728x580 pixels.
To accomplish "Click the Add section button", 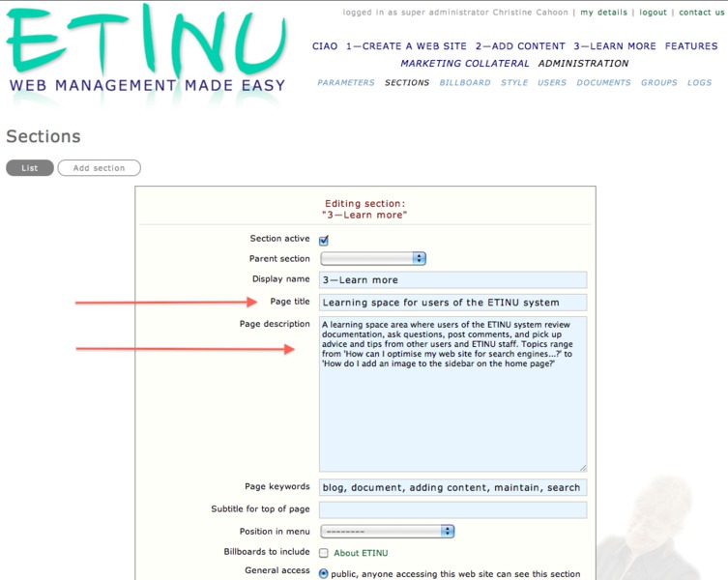I will point(99,168).
